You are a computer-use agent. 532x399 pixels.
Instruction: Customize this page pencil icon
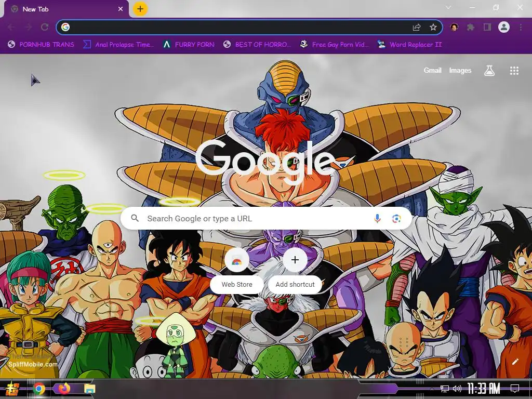tap(515, 362)
